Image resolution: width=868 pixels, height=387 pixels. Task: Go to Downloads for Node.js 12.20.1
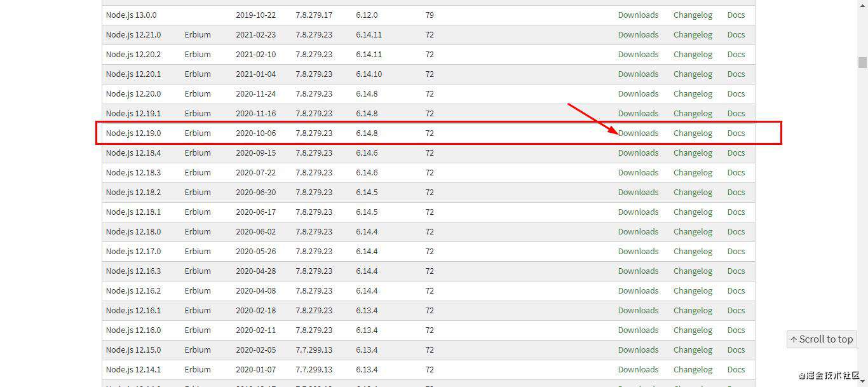(x=638, y=74)
